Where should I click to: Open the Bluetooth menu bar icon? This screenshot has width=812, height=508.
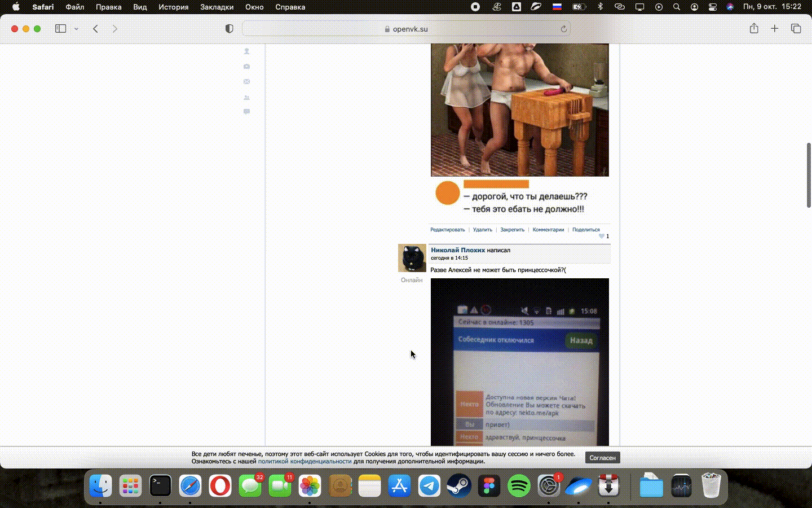600,7
